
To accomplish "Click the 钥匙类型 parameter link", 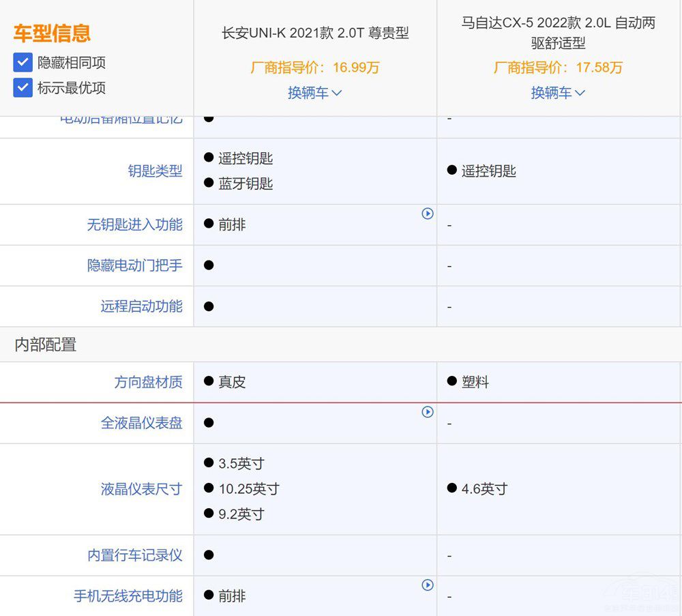I will point(155,171).
